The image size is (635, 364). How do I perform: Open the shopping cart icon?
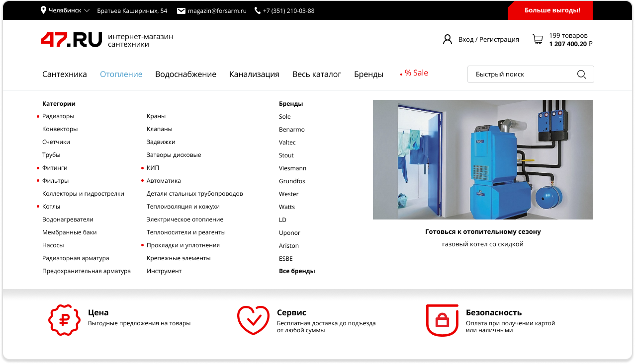click(x=538, y=39)
